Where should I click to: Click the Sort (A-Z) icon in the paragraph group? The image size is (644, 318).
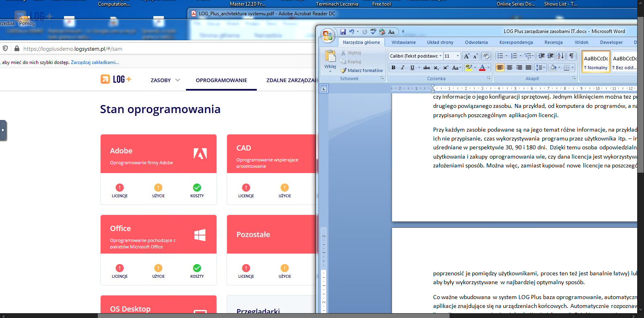coord(561,56)
